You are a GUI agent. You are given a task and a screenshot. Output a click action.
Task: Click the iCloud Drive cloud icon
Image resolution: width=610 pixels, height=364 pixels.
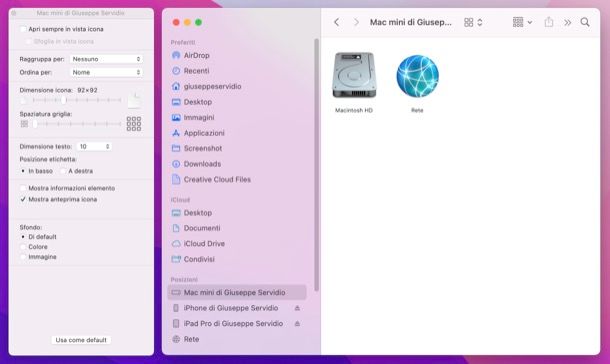pyautogui.click(x=176, y=243)
